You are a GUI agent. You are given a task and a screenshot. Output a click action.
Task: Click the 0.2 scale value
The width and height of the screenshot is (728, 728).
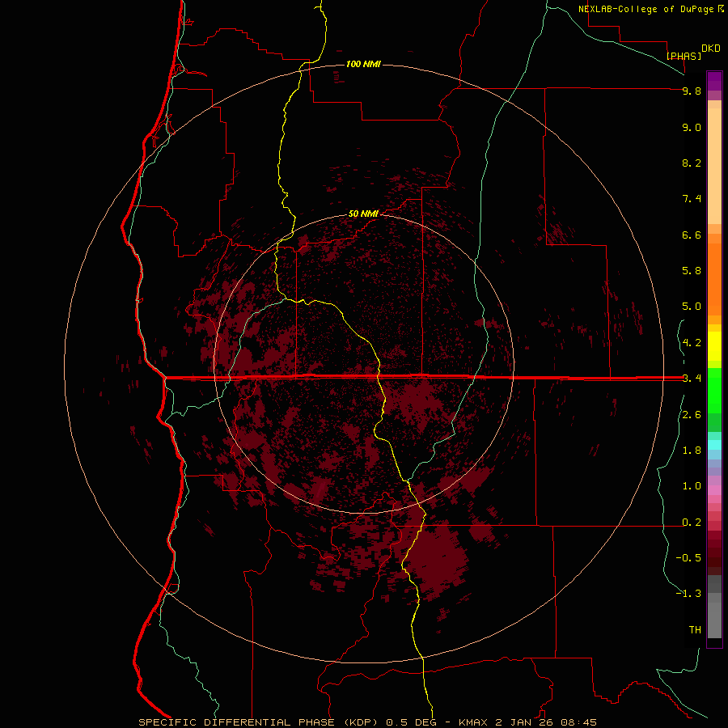692,523
